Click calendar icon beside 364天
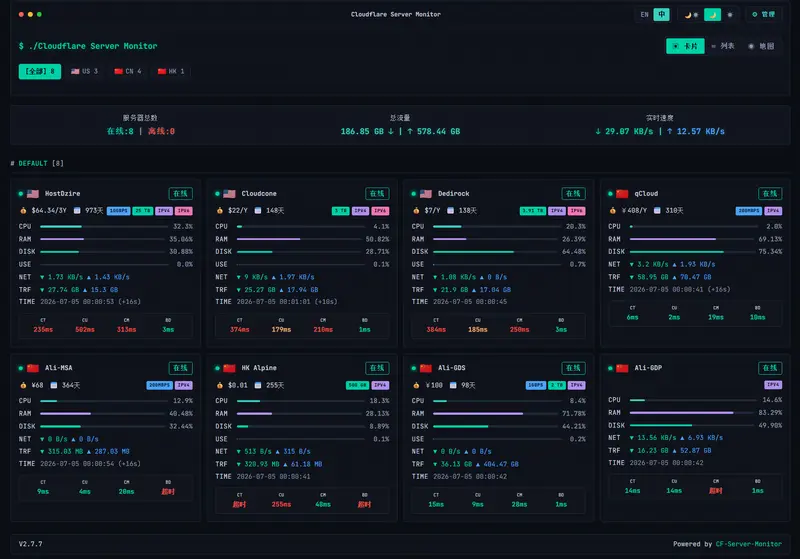The height and width of the screenshot is (559, 800). [54, 386]
